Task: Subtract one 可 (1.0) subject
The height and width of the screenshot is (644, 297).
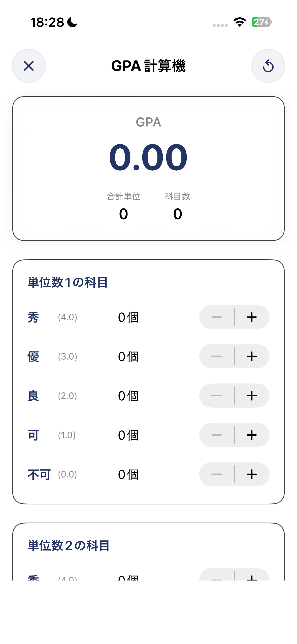Action: [x=217, y=435]
